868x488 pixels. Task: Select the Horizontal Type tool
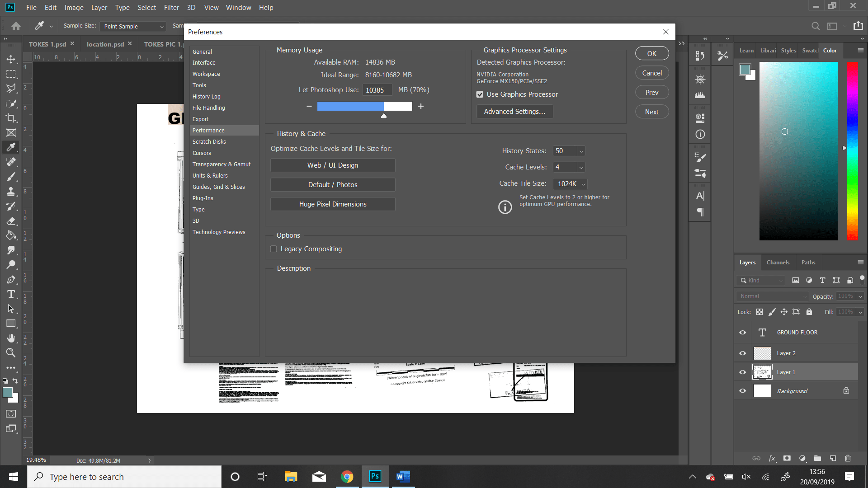coord(11,294)
